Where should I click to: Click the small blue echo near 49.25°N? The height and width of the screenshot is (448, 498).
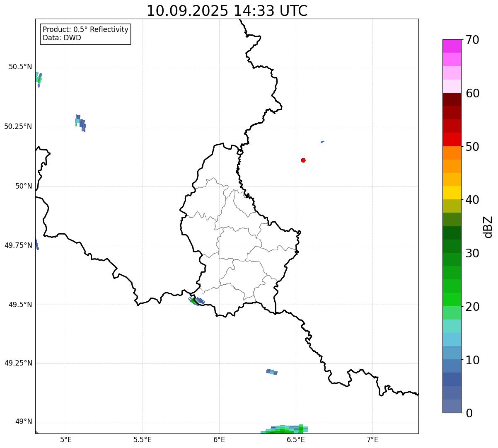click(272, 372)
